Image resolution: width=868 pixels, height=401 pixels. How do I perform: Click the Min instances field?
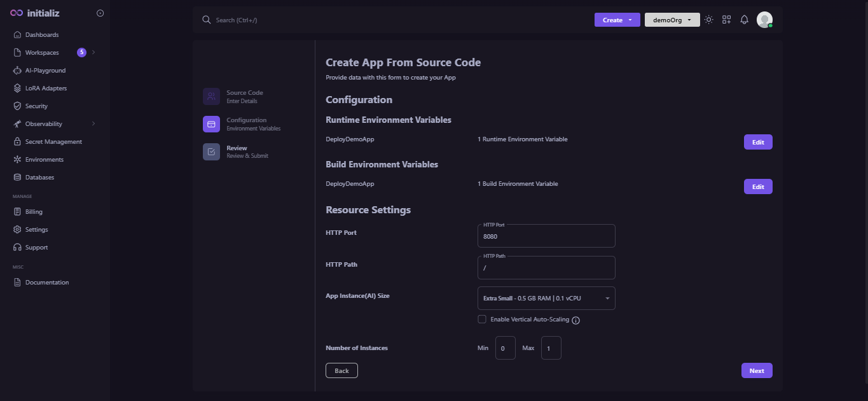[x=506, y=348]
